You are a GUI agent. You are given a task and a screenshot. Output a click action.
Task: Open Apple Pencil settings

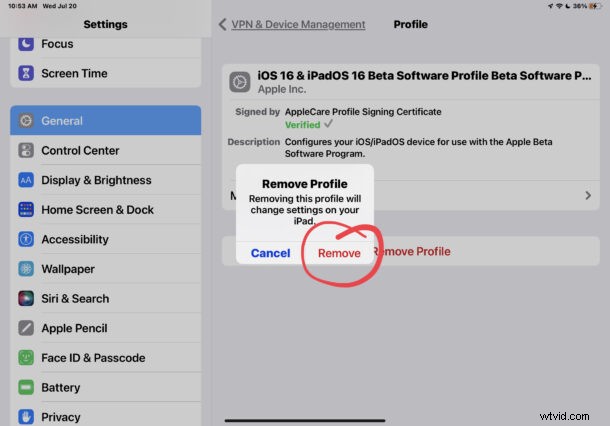click(106, 328)
